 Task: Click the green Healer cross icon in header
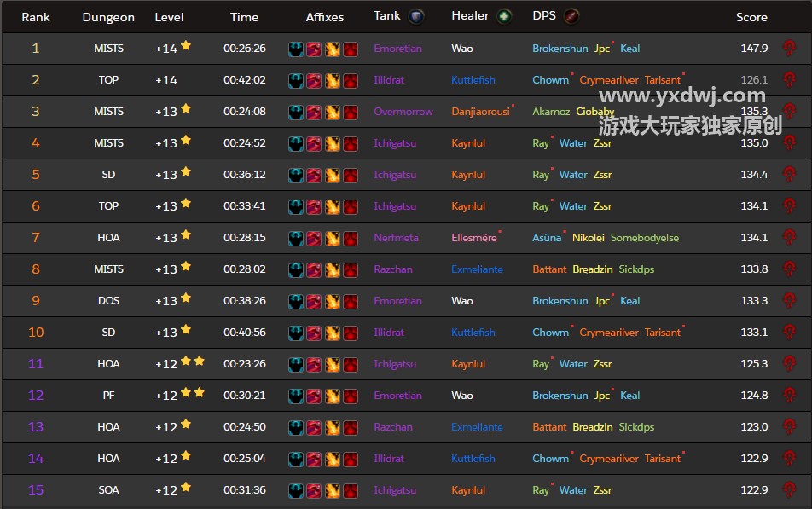click(x=505, y=16)
